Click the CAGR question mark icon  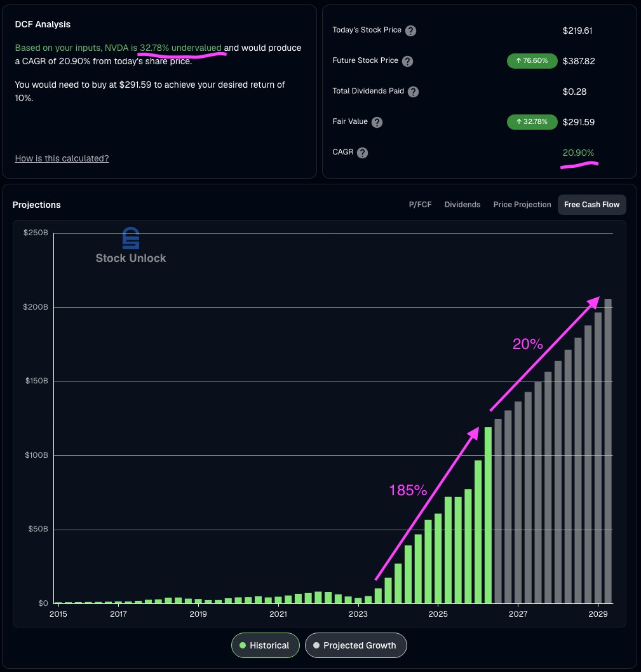(362, 153)
